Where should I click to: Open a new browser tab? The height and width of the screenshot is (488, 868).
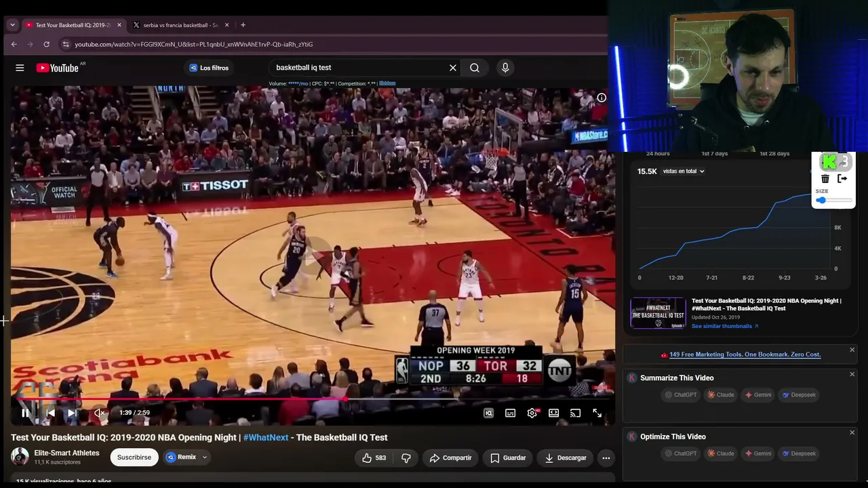243,25
